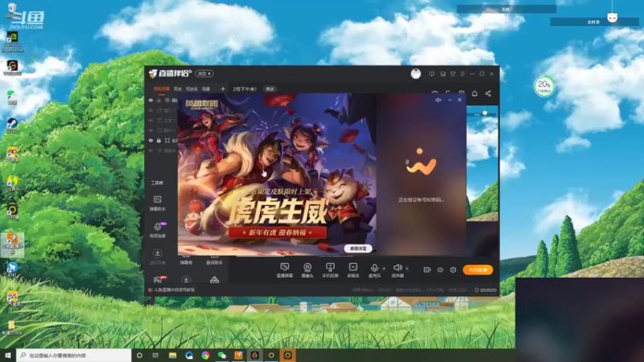The width and height of the screenshot is (644, 362).
Task: Click the 20% acceleration ball widget
Action: (x=544, y=86)
